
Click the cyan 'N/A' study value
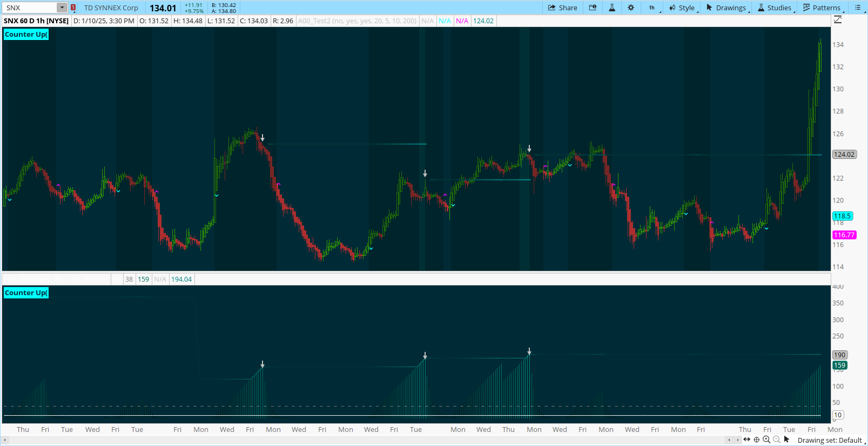(x=445, y=21)
